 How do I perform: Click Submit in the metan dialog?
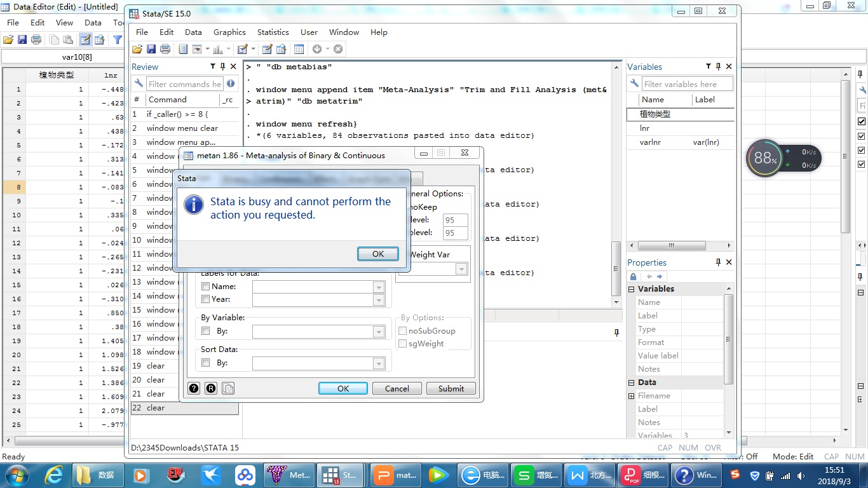tap(451, 388)
